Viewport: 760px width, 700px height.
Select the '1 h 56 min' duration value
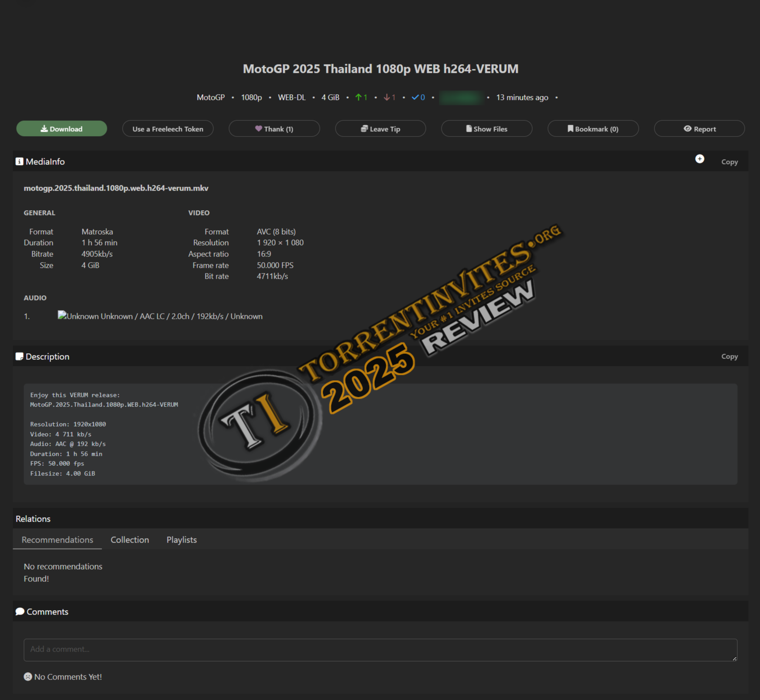pyautogui.click(x=99, y=242)
